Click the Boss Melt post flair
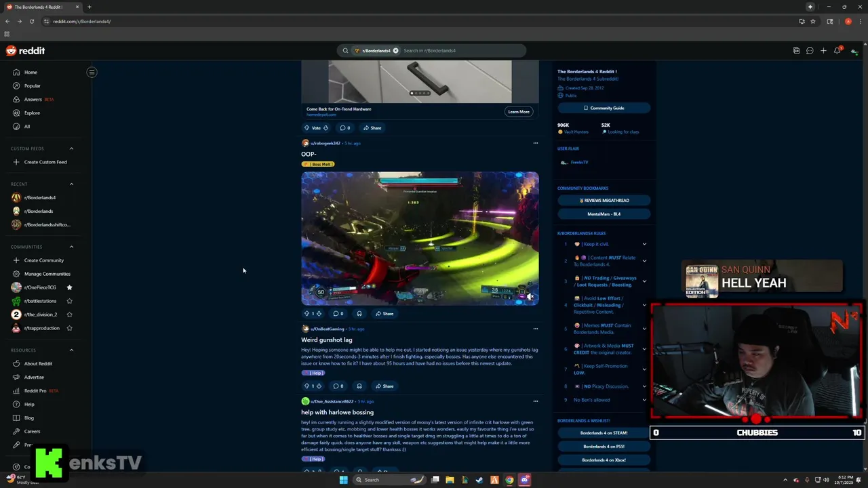Viewport: 868px width, 488px height. (318, 164)
